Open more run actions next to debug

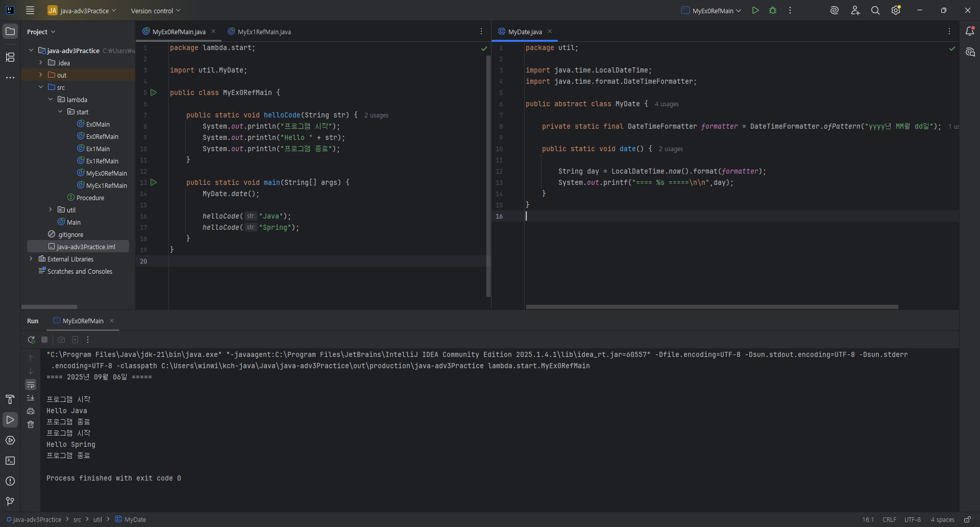click(x=790, y=10)
